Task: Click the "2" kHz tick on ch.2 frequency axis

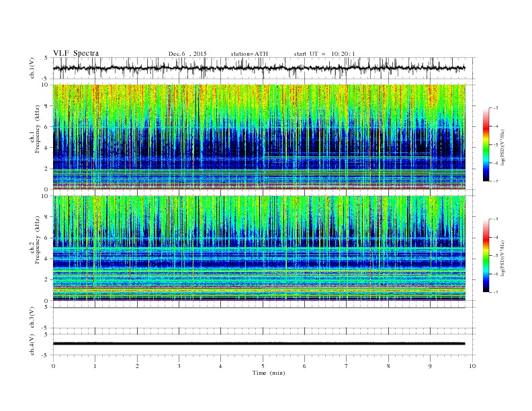Action: (x=47, y=280)
